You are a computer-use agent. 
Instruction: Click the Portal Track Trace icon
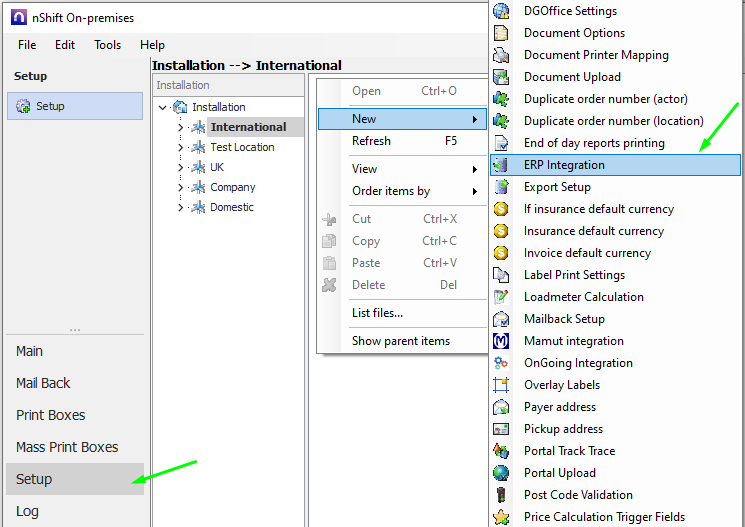click(501, 450)
